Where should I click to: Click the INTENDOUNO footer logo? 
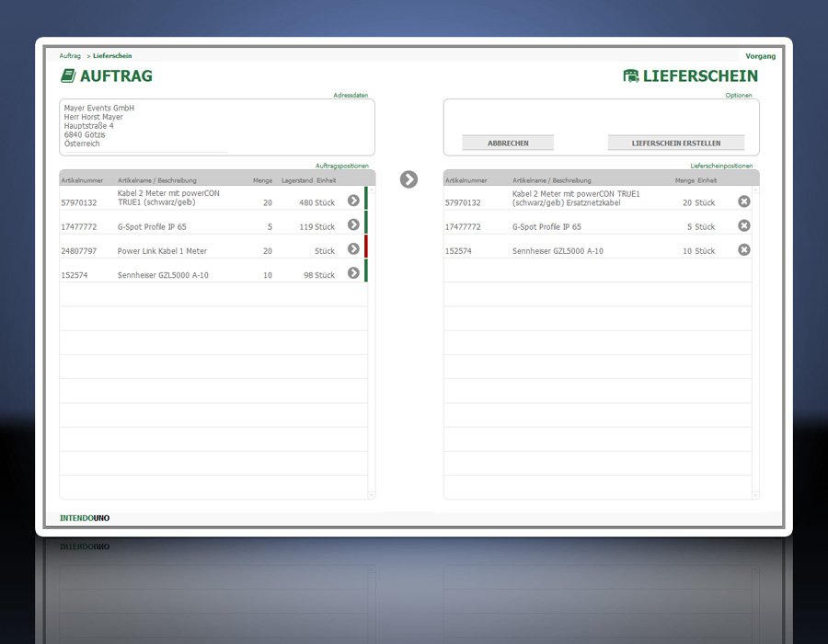85,518
